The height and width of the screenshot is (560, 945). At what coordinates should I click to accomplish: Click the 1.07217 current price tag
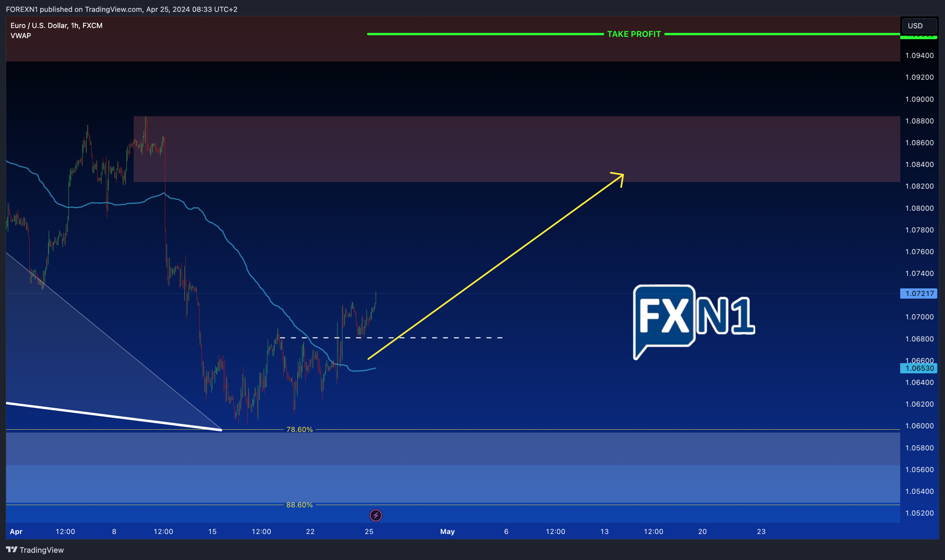click(x=919, y=293)
